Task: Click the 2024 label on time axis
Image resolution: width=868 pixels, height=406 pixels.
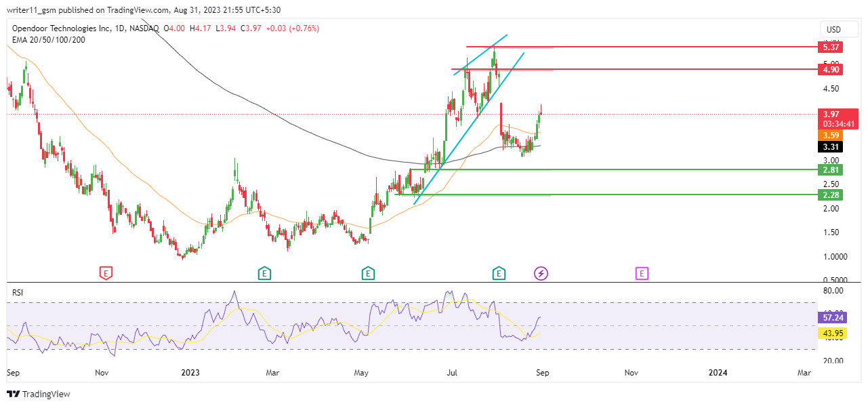Action: tap(718, 372)
